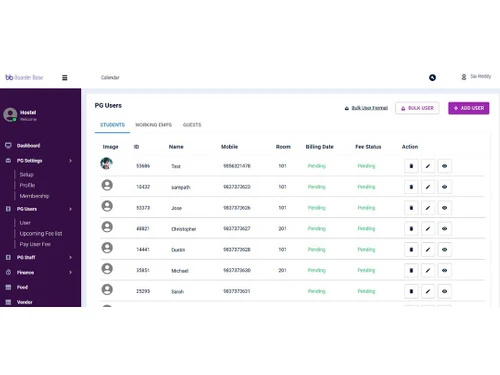View Sarah details with eye icon
The width and height of the screenshot is (500, 375).
click(444, 291)
